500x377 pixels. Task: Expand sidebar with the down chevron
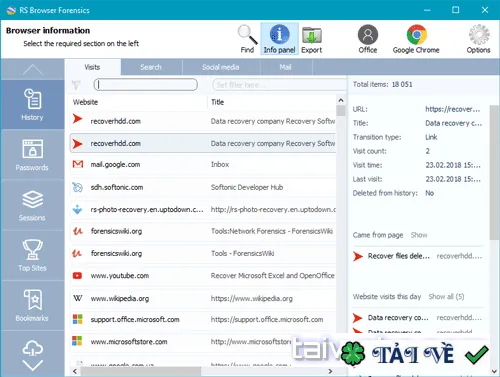(x=33, y=365)
